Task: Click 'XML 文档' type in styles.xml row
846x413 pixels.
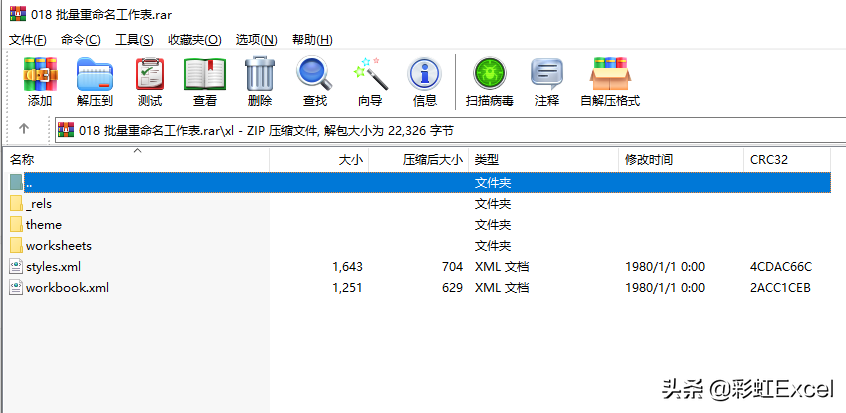Action: pos(502,267)
